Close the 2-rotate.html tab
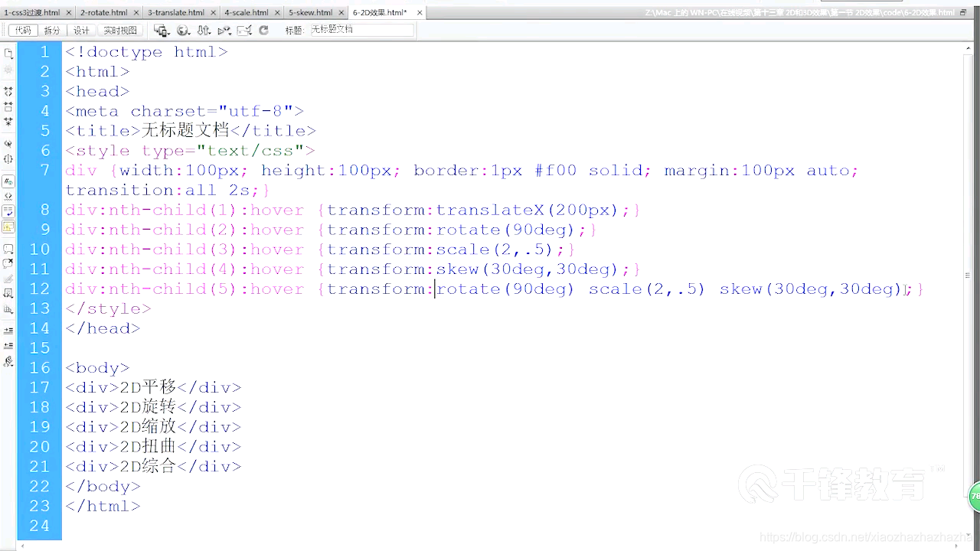Viewport: 980px width, 551px height. point(136,13)
